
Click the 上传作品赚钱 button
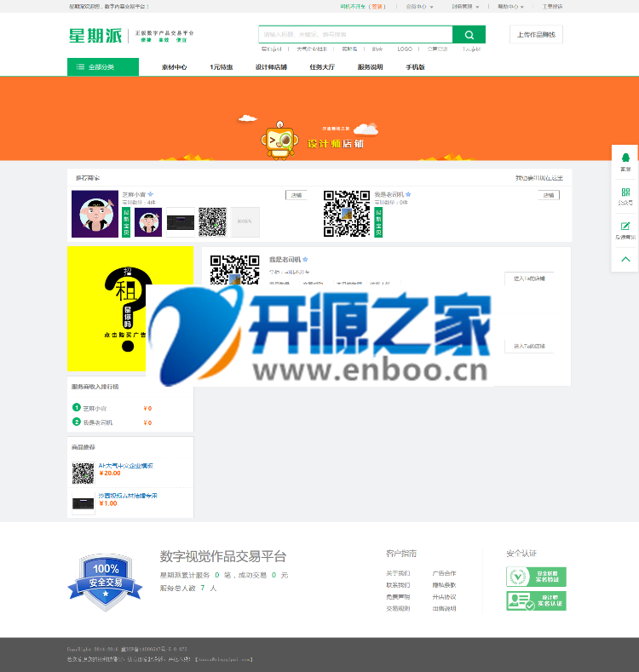[x=536, y=35]
